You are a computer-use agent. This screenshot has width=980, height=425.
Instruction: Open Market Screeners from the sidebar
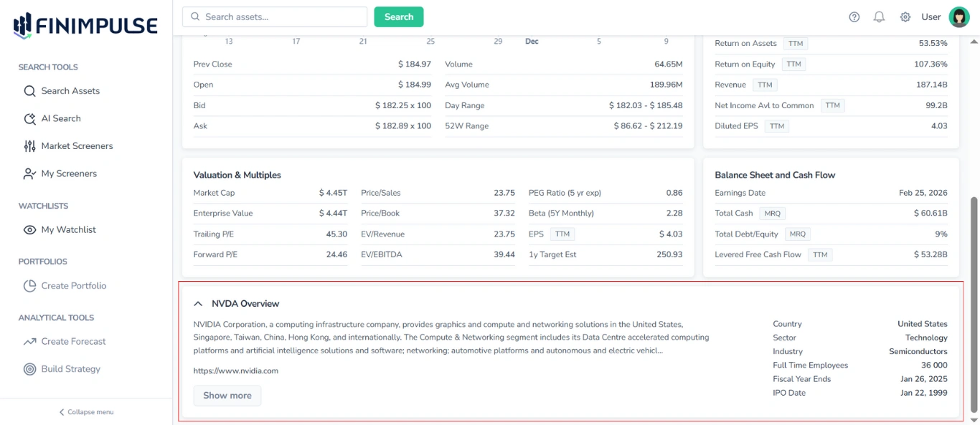coord(77,145)
